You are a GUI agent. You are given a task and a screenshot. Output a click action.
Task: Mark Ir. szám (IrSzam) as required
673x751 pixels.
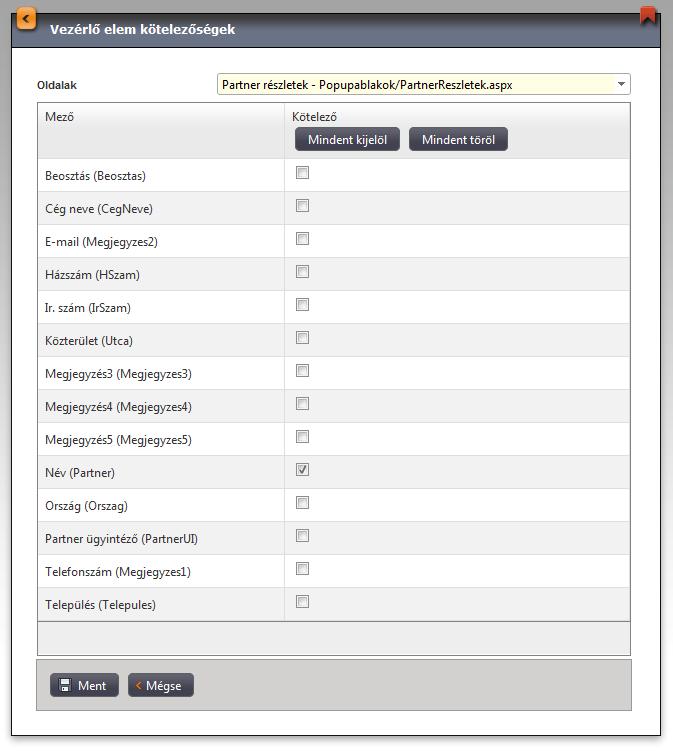point(302,305)
